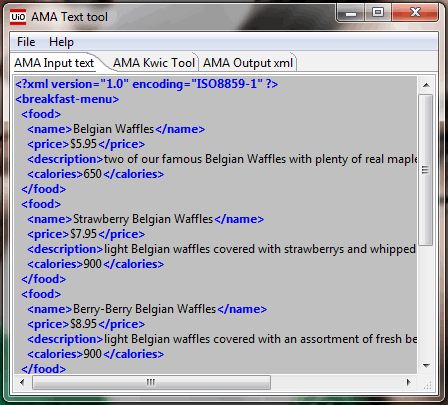Click horizontal scrollbar right arrow
This screenshot has width=448, height=405.
tap(409, 382)
